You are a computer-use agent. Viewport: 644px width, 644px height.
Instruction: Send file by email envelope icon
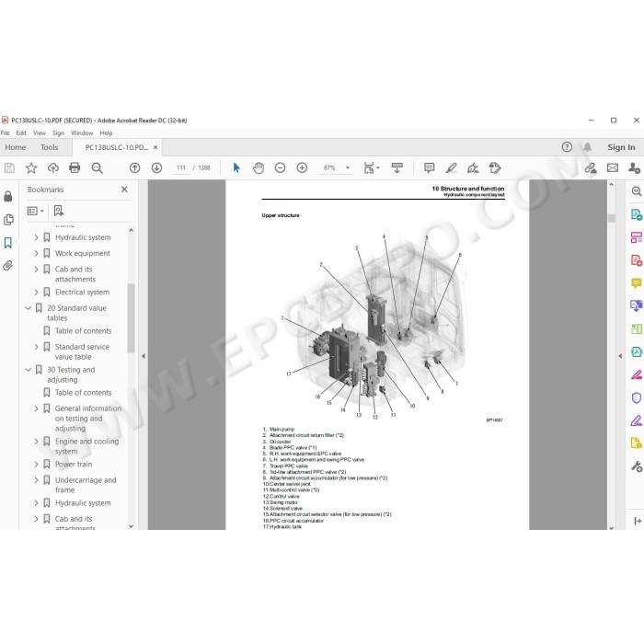pos(613,168)
